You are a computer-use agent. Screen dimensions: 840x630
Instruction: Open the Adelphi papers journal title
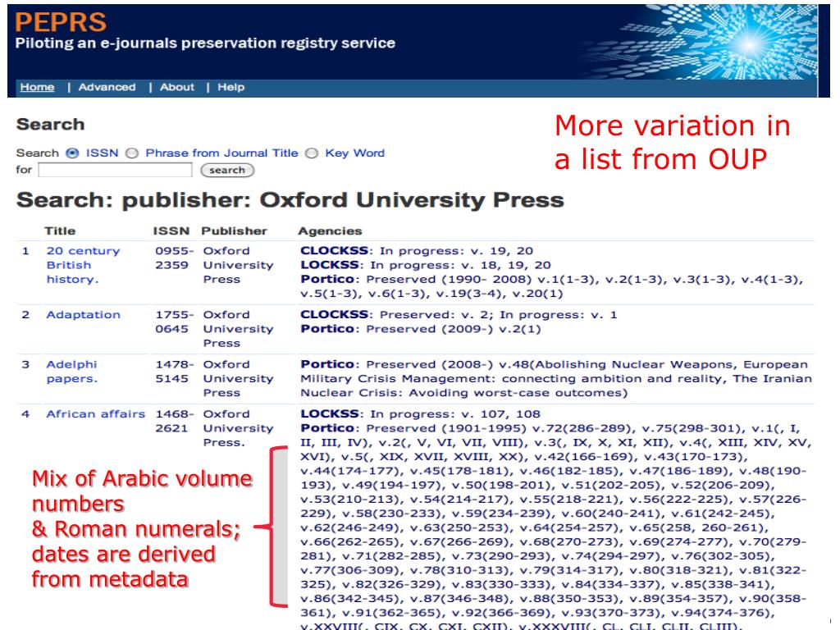click(x=72, y=372)
